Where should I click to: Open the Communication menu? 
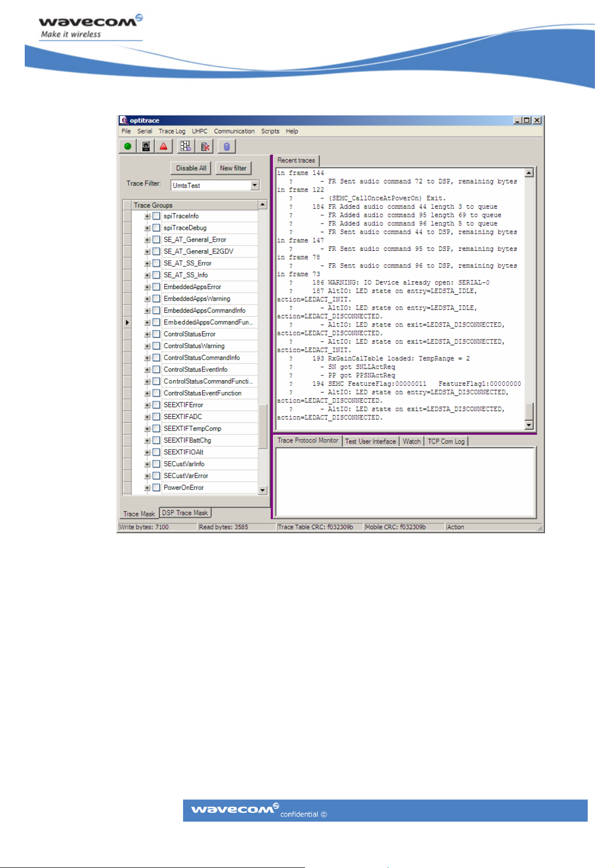[x=235, y=131]
